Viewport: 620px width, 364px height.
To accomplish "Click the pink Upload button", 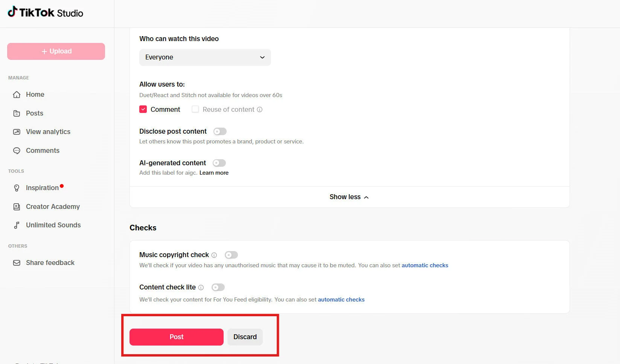I will pos(56,51).
